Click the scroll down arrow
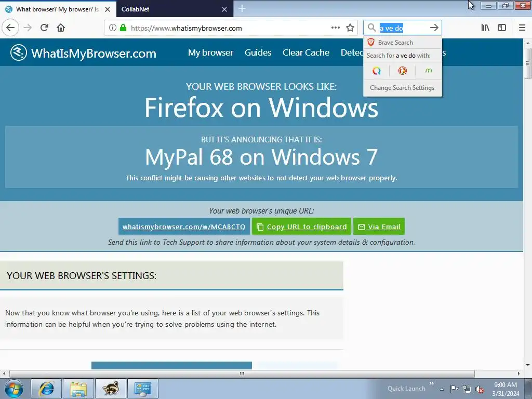Image resolution: width=532 pixels, height=399 pixels. [x=528, y=365]
